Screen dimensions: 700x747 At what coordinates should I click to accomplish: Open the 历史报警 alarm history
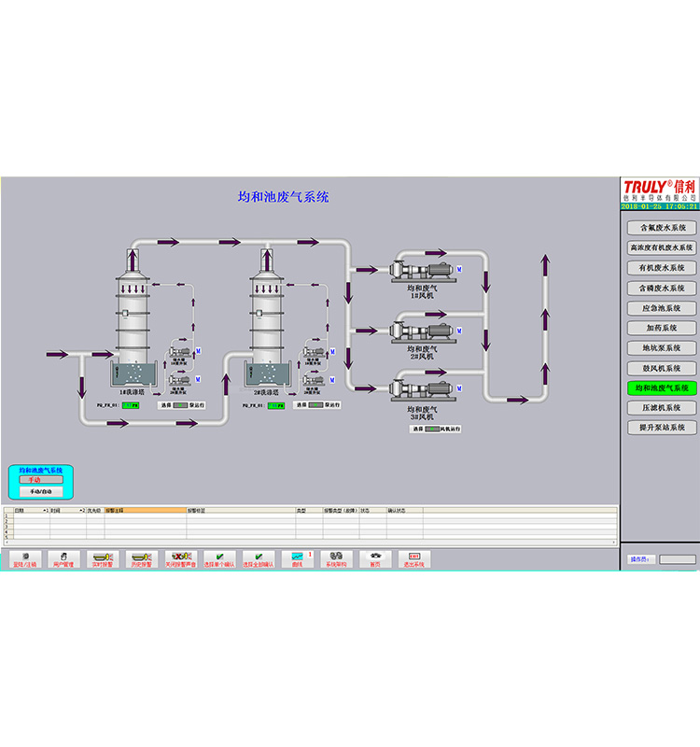pyautogui.click(x=141, y=557)
